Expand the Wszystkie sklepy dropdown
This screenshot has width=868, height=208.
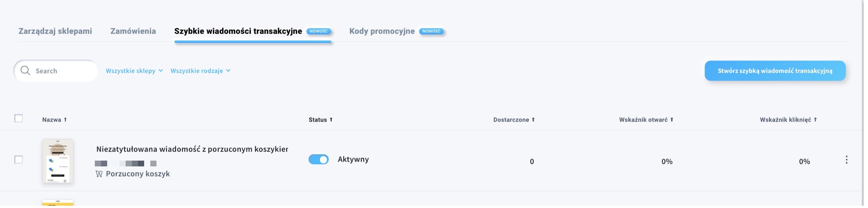point(135,71)
